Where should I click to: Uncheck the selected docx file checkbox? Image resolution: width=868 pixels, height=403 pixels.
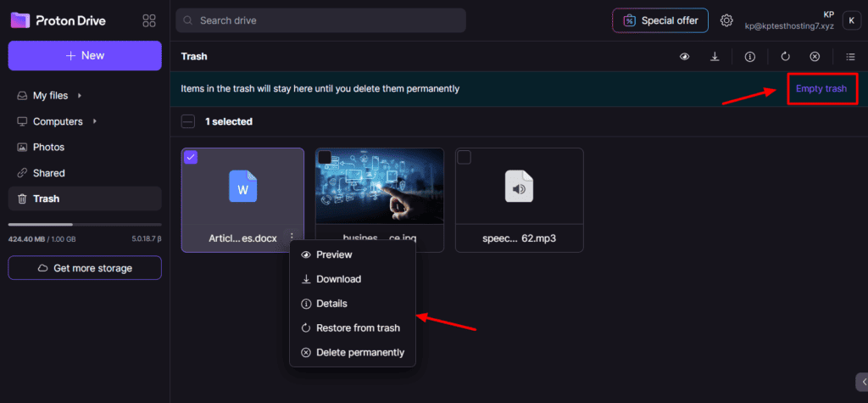tap(191, 157)
